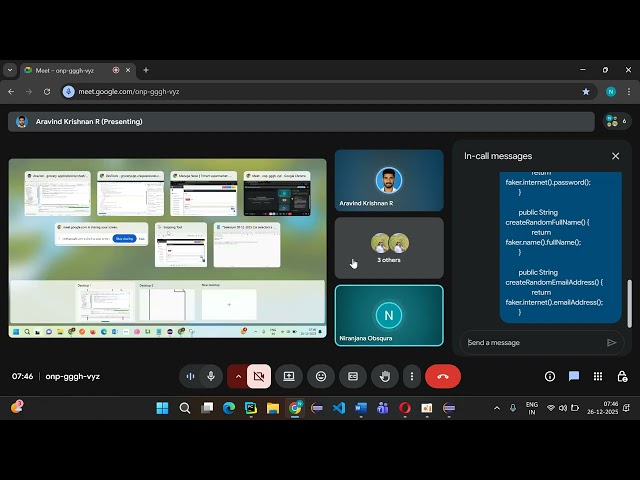Open Visual Studio Code from taskbar
The width and height of the screenshot is (640, 480).
click(x=339, y=408)
